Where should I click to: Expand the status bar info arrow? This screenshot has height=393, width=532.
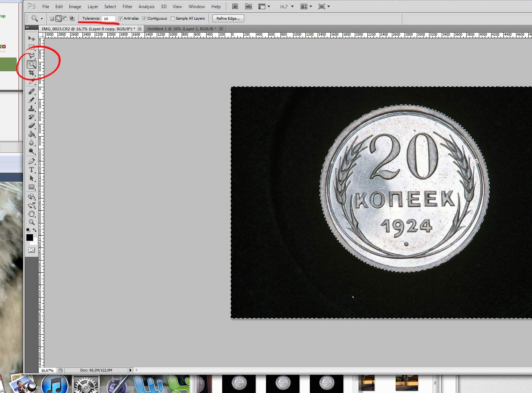130,370
